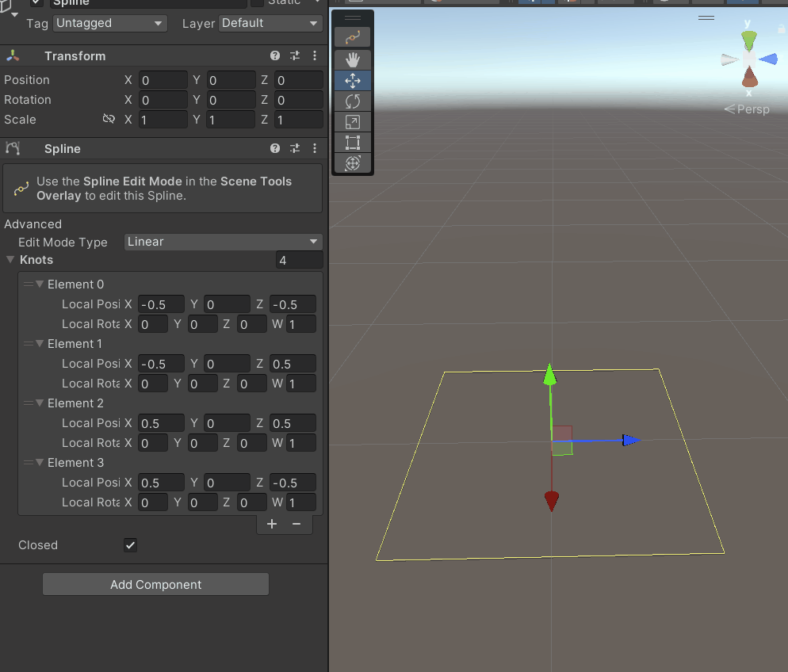Screen dimensions: 788x672
Task: Open the Spline component help reference
Action: [275, 148]
